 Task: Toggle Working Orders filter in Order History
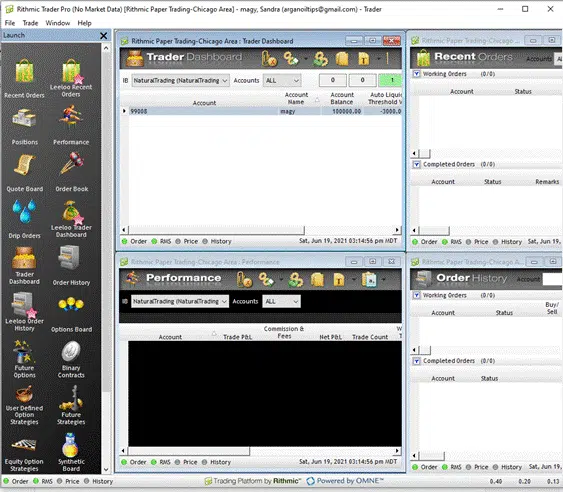[416, 295]
